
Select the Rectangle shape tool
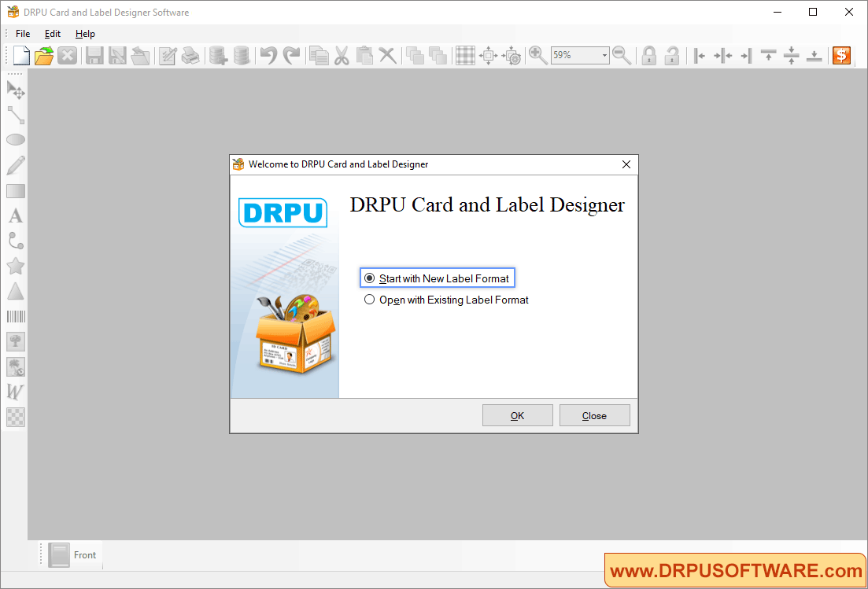tap(16, 191)
